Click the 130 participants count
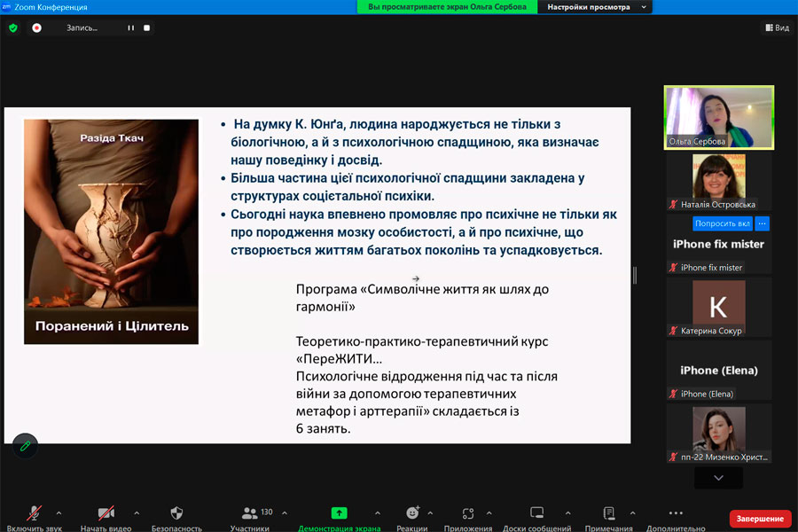The width and height of the screenshot is (798, 532). [x=267, y=512]
